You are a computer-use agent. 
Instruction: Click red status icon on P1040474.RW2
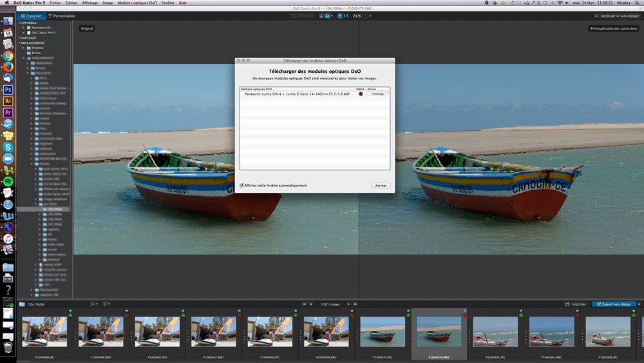(464, 315)
